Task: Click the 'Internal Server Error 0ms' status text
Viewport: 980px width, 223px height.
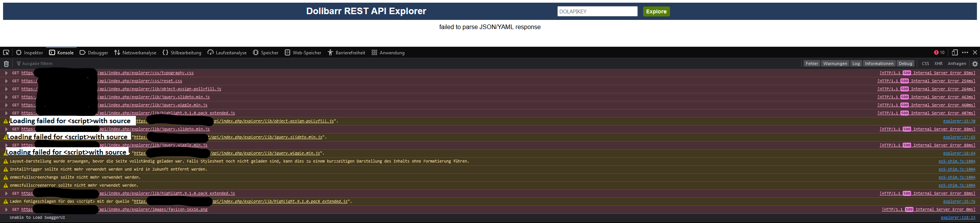Action: [x=945, y=209]
